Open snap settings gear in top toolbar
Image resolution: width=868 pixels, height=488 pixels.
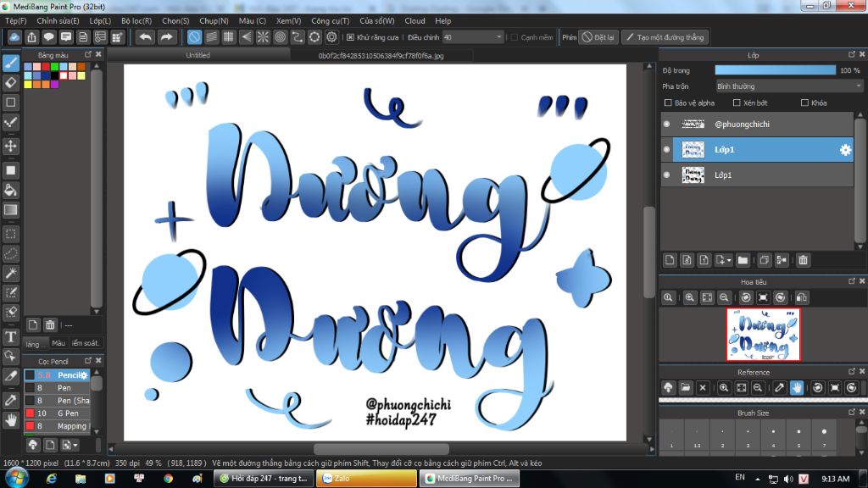coord(331,37)
